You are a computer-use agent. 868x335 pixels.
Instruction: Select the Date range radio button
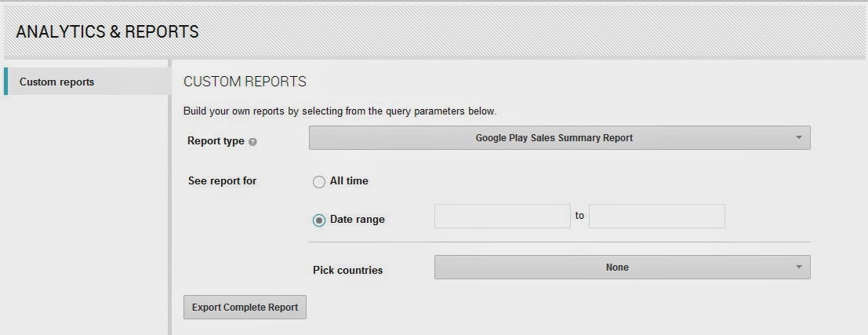319,220
